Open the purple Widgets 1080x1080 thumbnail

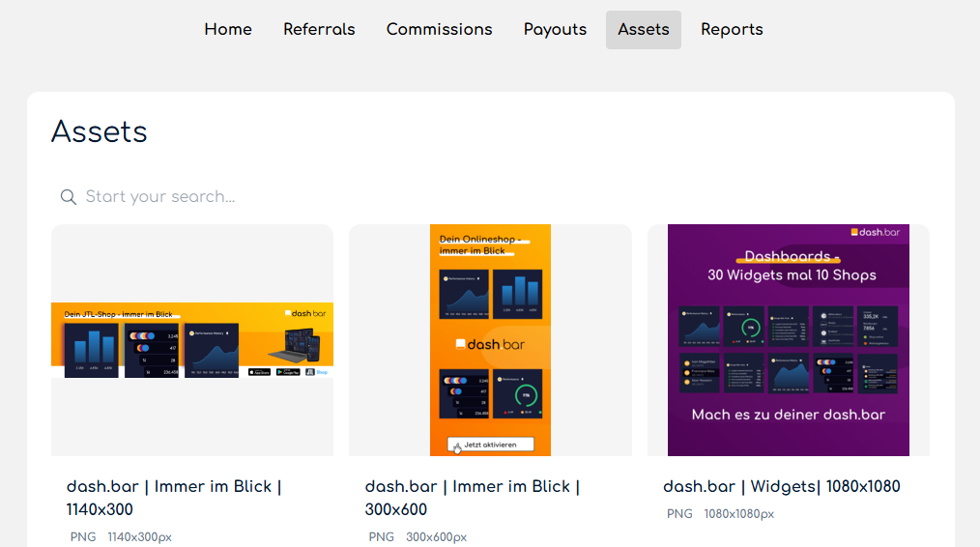(x=789, y=340)
